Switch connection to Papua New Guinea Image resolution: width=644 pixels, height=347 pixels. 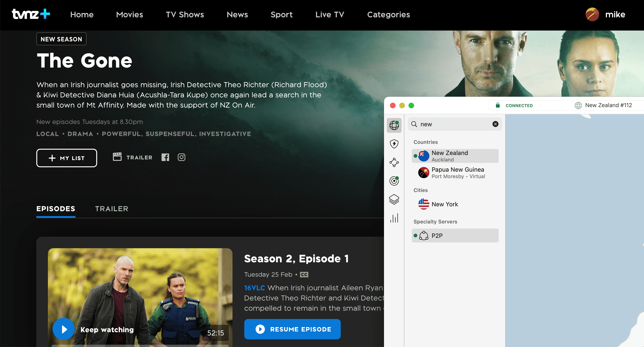tap(455, 173)
